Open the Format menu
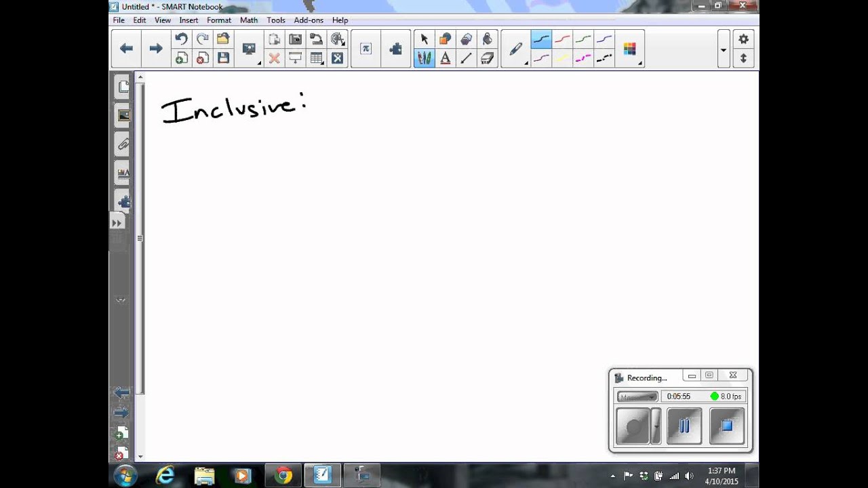The width and height of the screenshot is (868, 488). pyautogui.click(x=219, y=20)
